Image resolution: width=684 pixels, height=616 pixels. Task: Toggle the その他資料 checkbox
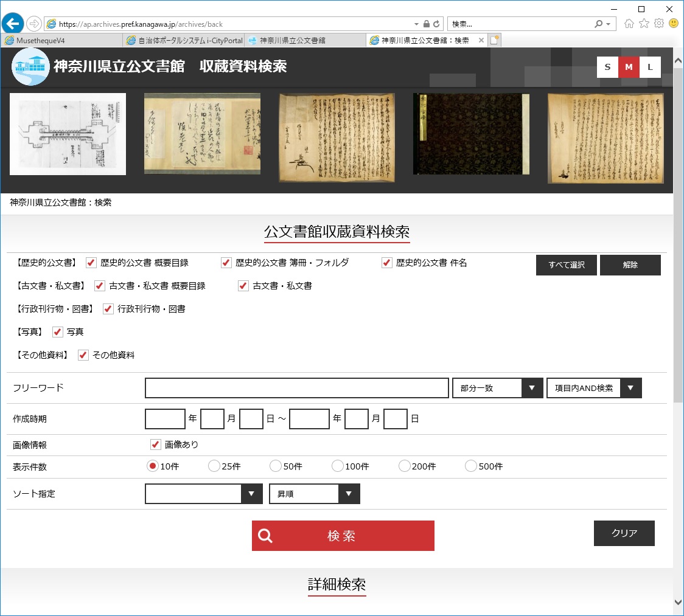(83, 355)
